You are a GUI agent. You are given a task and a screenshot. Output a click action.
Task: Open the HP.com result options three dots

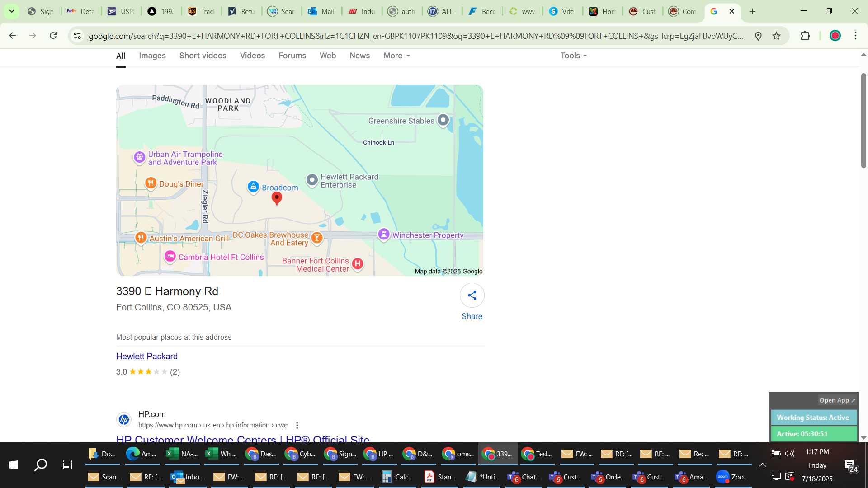point(297,425)
